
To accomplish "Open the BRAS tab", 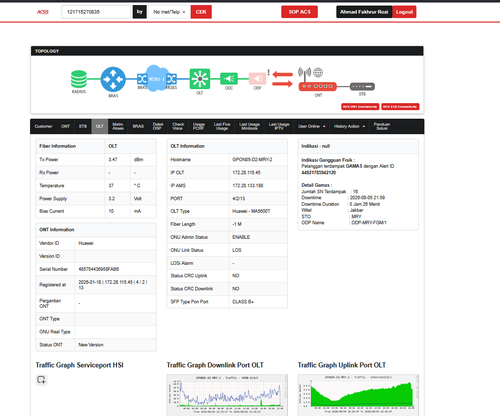I will 138,126.
